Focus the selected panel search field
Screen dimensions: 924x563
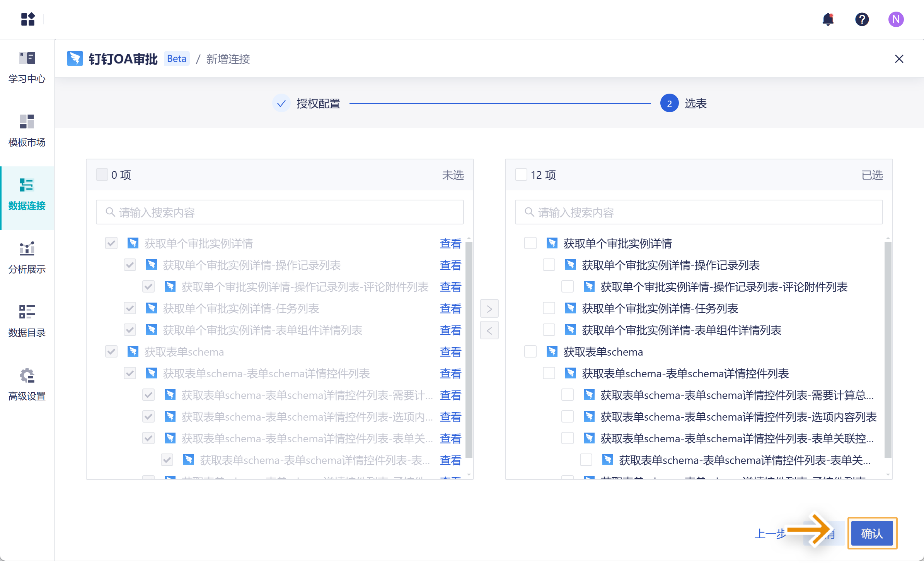(699, 212)
